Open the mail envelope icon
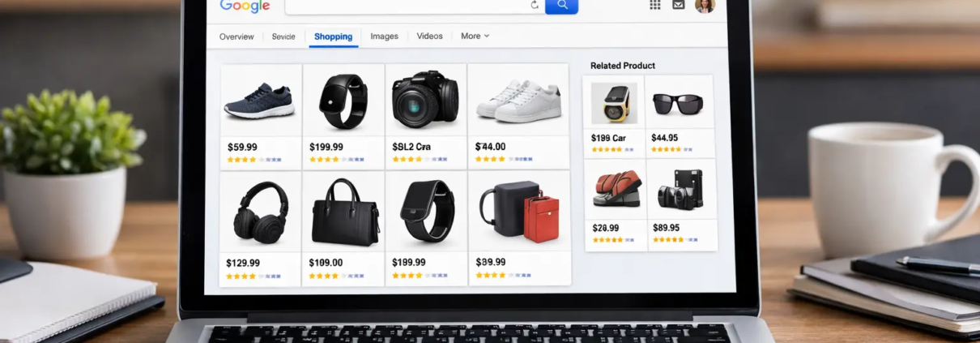 pyautogui.click(x=679, y=5)
